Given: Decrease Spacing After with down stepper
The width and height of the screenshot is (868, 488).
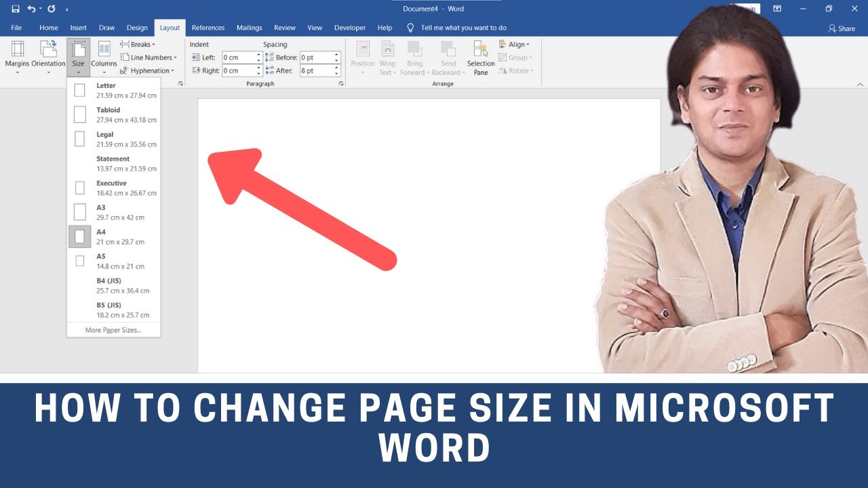Looking at the screenshot, I should [x=337, y=73].
